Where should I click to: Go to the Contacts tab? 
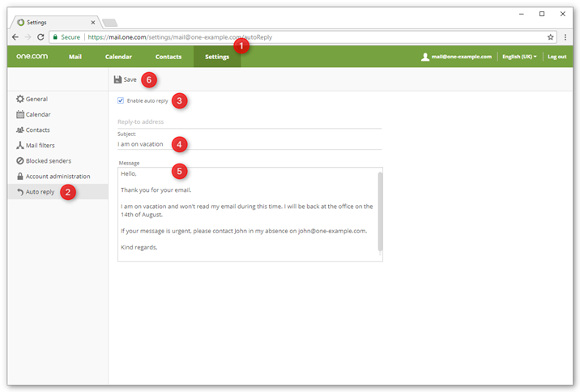168,57
